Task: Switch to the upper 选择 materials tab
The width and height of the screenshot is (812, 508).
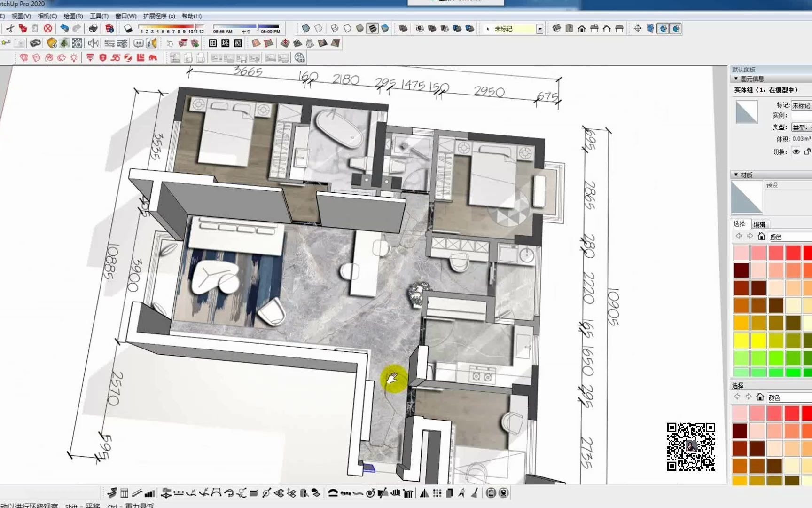Action: click(x=740, y=224)
